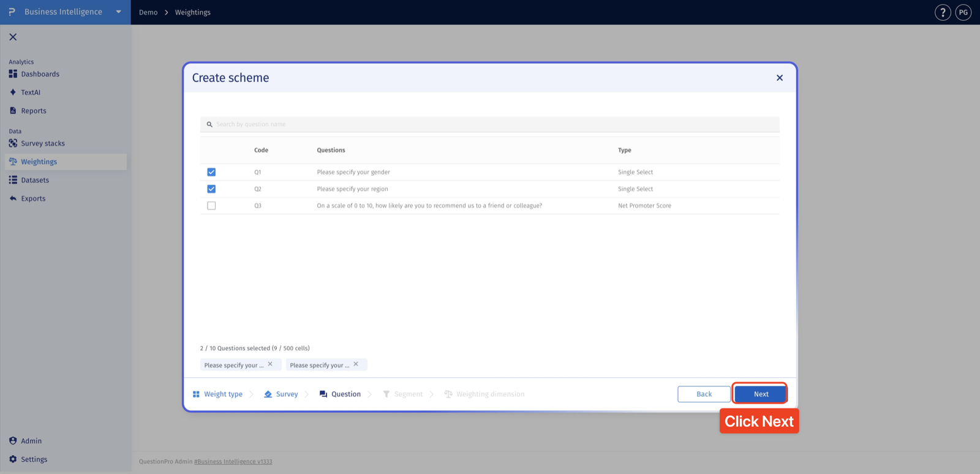Click the Segment funnel icon
The height and width of the screenshot is (474, 980).
386,394
